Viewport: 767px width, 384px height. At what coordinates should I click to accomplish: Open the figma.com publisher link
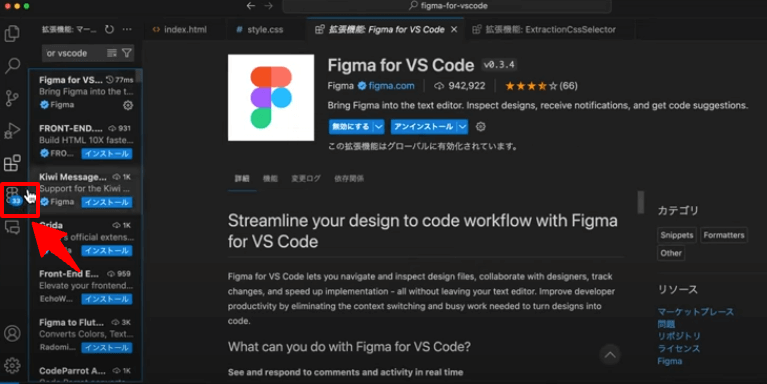391,86
